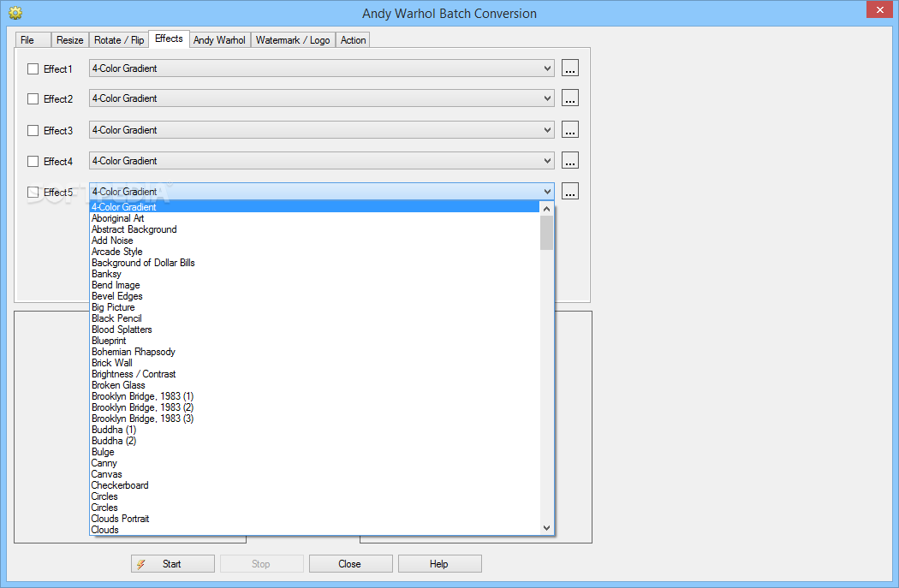Choose Buddha (2) effect
The image size is (899, 588).
coord(314,441)
